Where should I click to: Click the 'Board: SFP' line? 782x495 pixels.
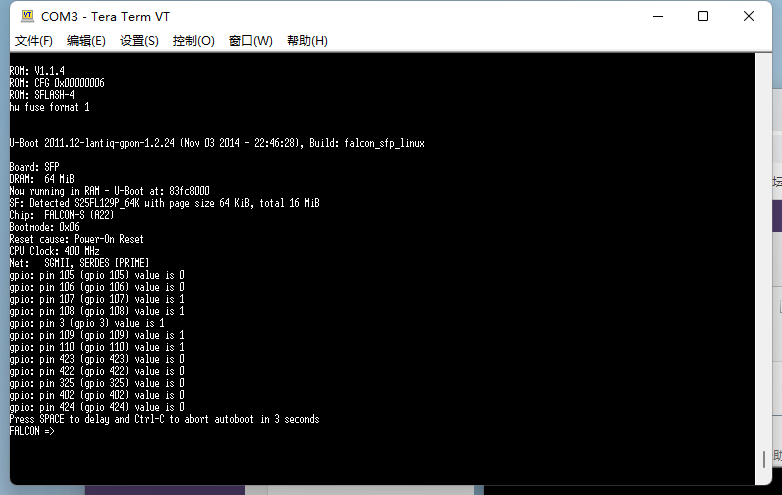pyautogui.click(x=34, y=167)
